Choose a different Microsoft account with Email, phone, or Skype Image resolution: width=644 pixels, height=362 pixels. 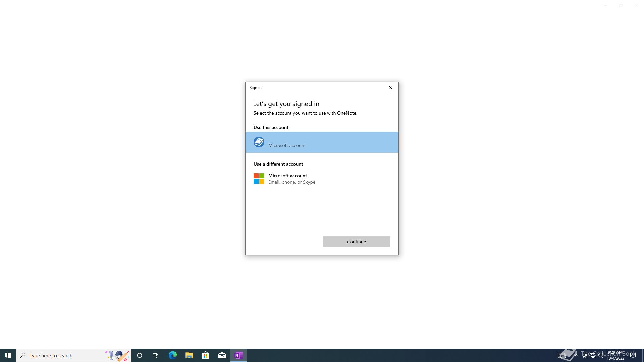322,179
